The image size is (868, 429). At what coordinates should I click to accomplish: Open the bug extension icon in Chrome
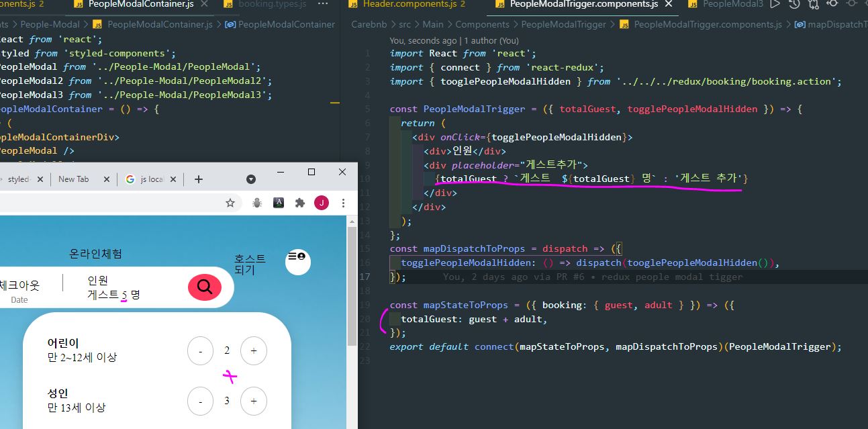pyautogui.click(x=257, y=203)
